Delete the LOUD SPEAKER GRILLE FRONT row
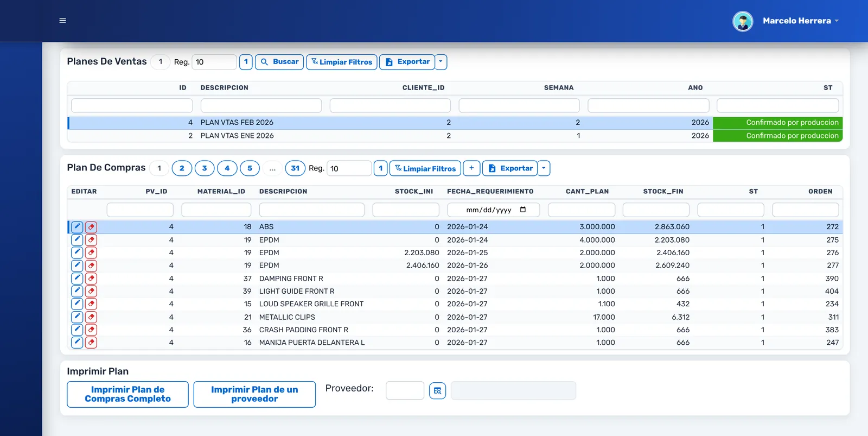Image resolution: width=868 pixels, height=436 pixels. (x=91, y=304)
